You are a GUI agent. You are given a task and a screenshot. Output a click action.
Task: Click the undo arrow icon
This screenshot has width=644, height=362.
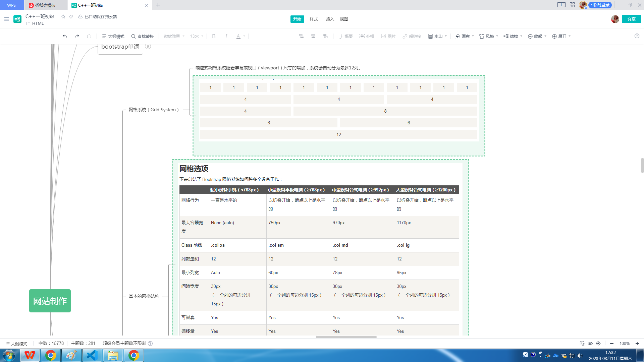point(65,36)
